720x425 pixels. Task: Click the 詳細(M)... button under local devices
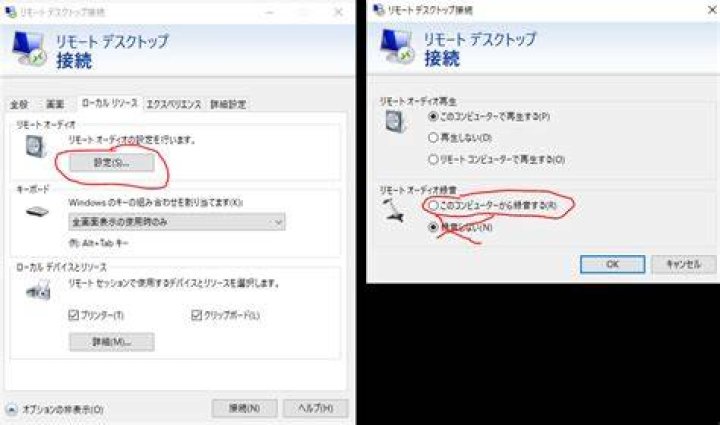click(x=112, y=342)
